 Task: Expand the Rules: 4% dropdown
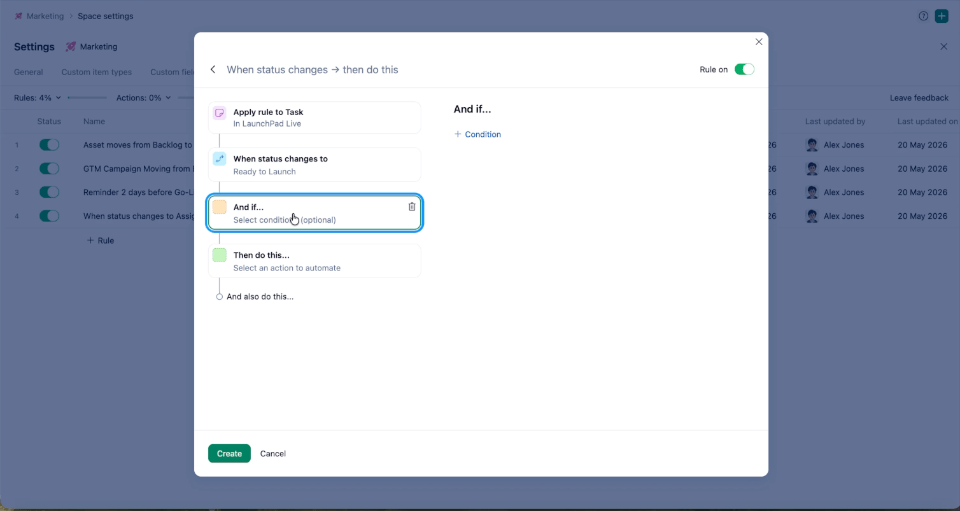(37, 98)
